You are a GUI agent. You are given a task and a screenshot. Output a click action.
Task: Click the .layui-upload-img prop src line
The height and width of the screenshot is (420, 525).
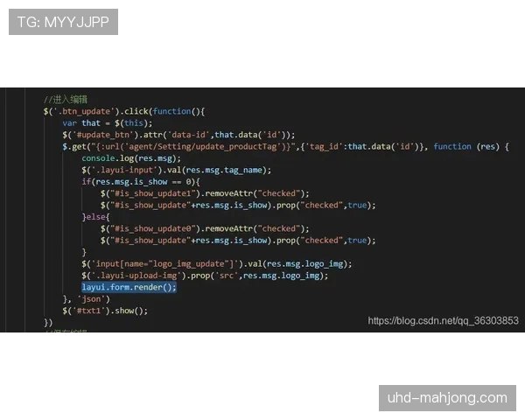point(205,275)
